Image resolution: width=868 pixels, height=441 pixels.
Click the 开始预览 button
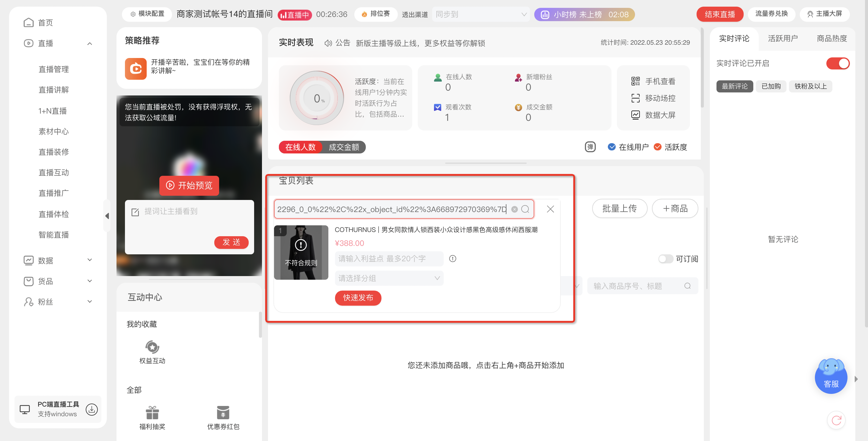click(189, 185)
